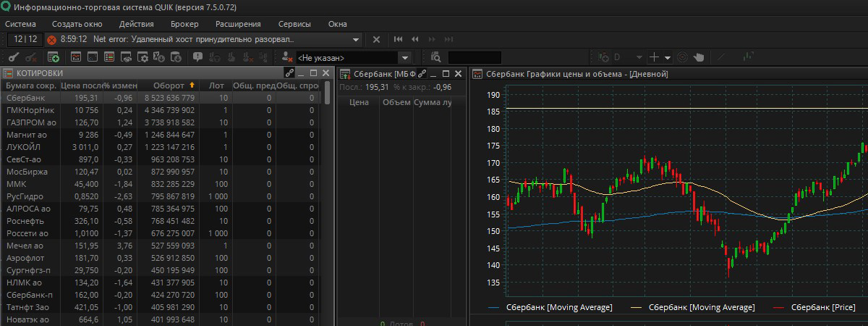Click the Объем column header in order book
The height and width of the screenshot is (326, 868).
[x=396, y=103]
